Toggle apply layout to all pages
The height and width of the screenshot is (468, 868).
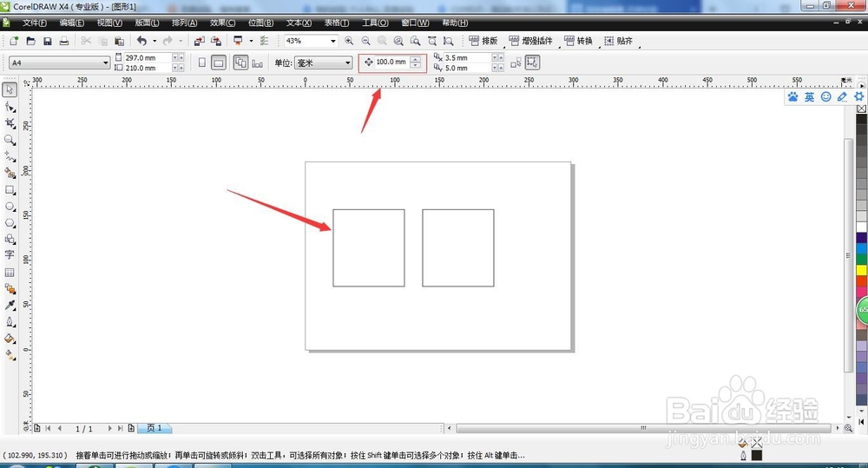tap(240, 63)
